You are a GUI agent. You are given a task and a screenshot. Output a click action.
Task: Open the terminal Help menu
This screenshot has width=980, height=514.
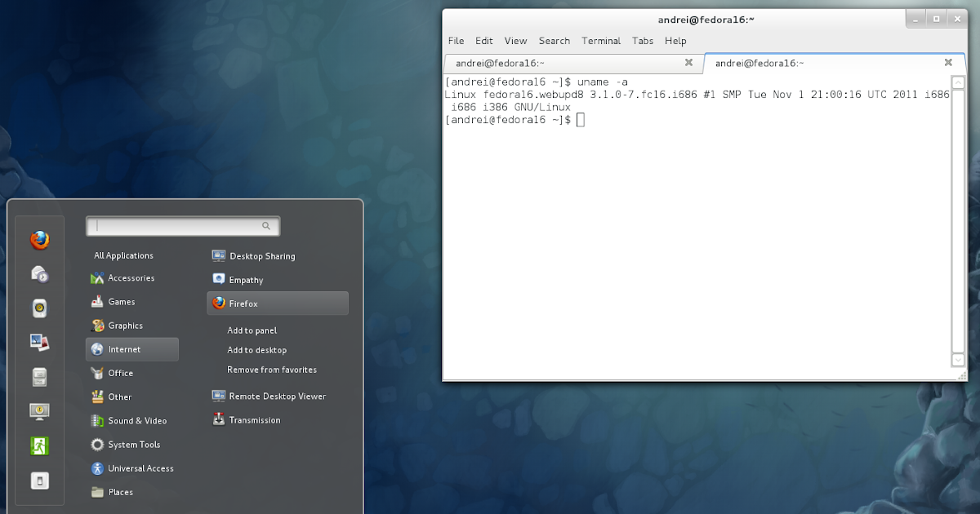675,41
